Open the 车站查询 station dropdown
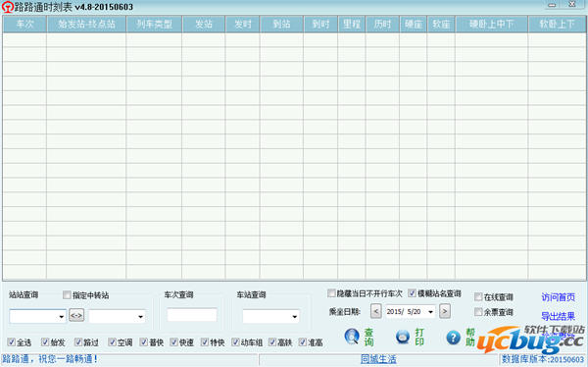The width and height of the screenshot is (588, 367). pos(295,317)
